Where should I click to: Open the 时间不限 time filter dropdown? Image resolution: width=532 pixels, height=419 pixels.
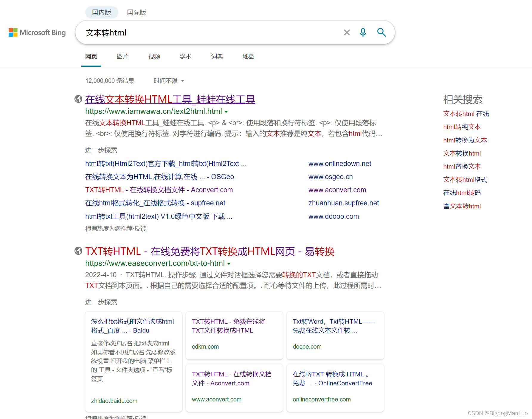(169, 81)
